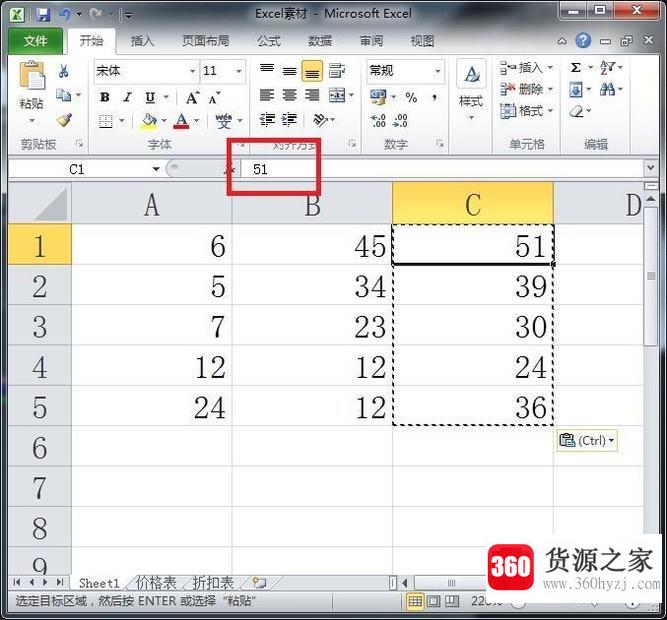Image resolution: width=667 pixels, height=620 pixels.
Task: Expand the formula bar chevron
Action: [x=650, y=168]
